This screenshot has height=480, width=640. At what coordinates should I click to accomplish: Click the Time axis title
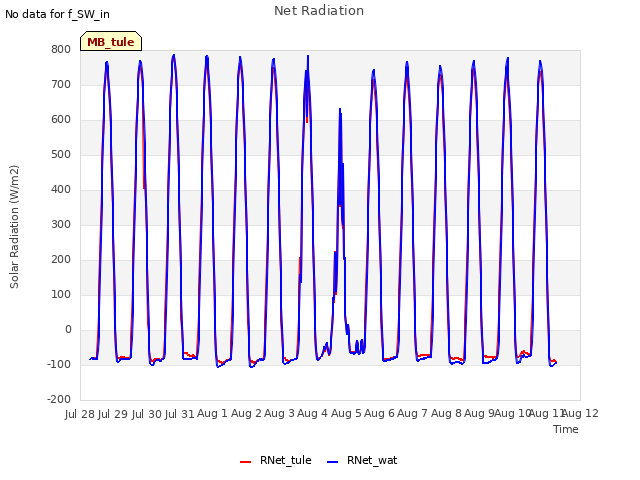coord(566,429)
